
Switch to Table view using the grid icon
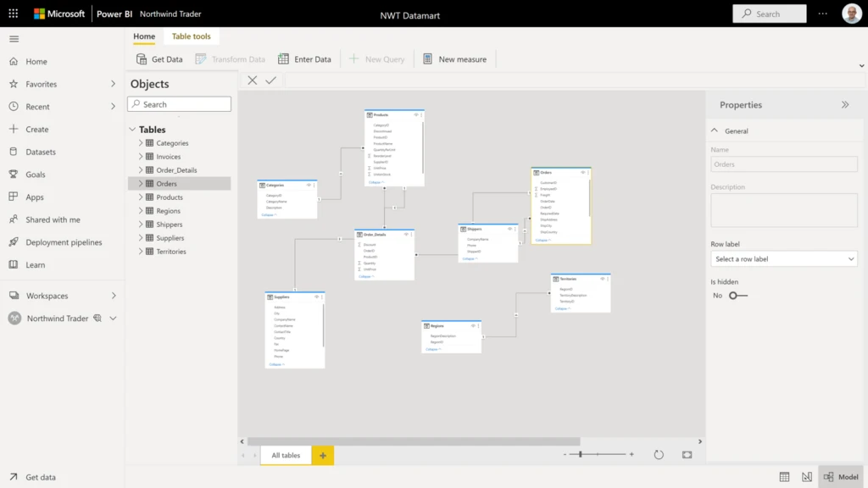tap(784, 476)
